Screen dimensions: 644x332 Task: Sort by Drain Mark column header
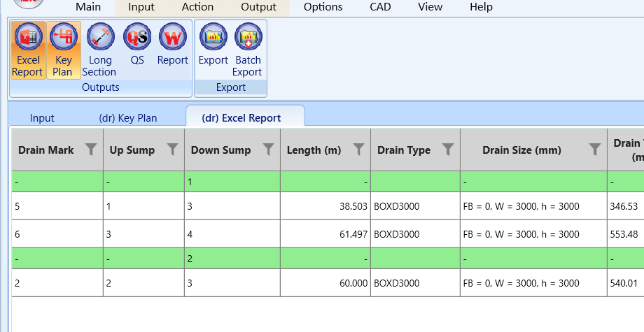[46, 150]
